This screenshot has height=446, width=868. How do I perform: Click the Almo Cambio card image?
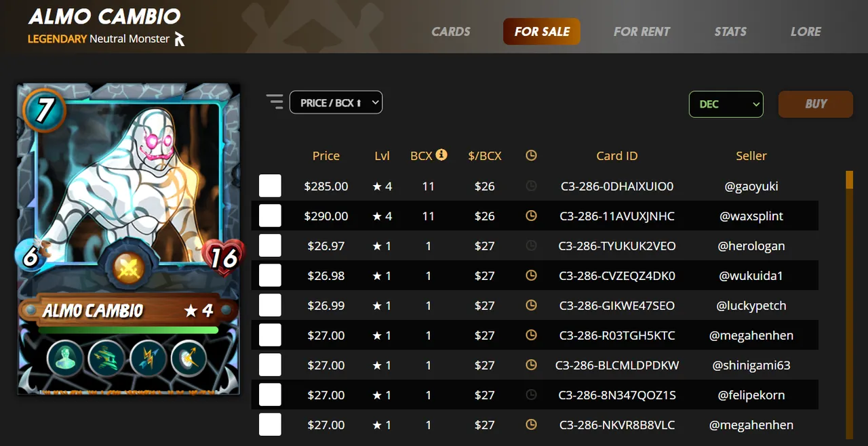pos(129,239)
